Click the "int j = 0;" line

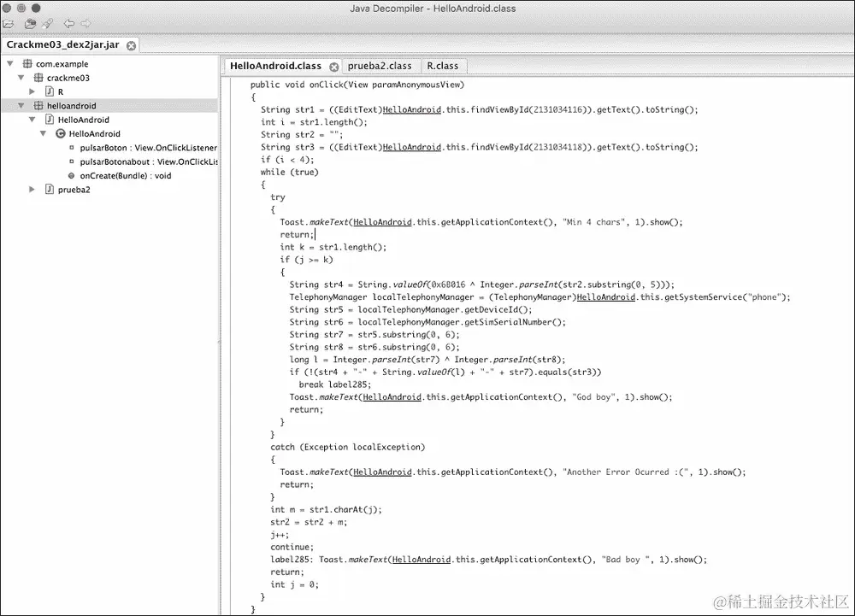coord(294,584)
